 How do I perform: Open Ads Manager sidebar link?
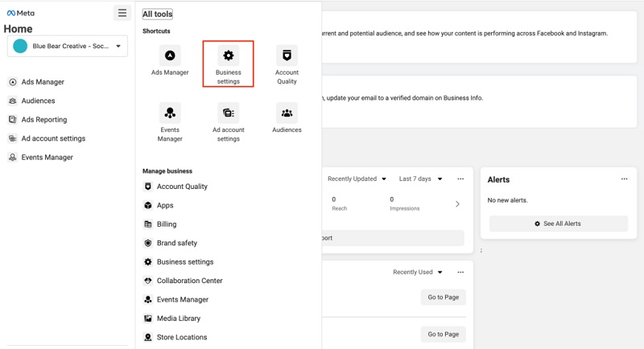(43, 82)
